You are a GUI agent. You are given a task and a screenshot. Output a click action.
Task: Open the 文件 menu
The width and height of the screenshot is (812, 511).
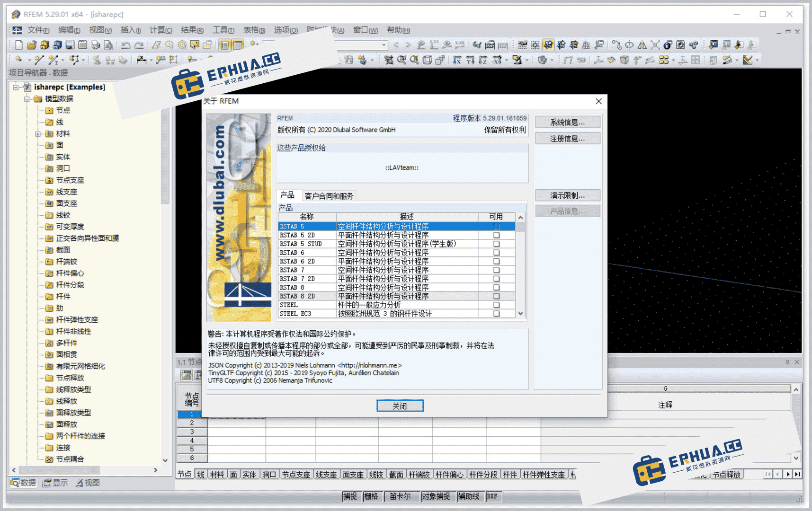[x=38, y=30]
